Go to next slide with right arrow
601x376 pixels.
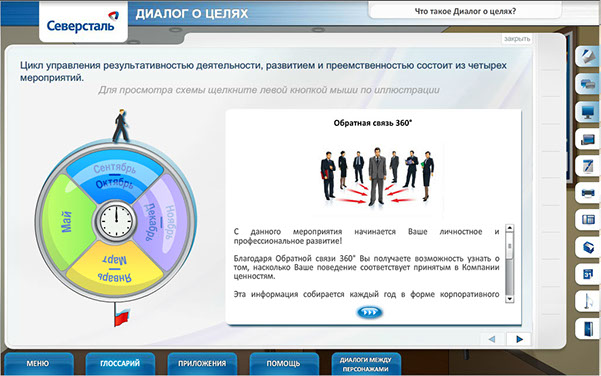[519, 339]
